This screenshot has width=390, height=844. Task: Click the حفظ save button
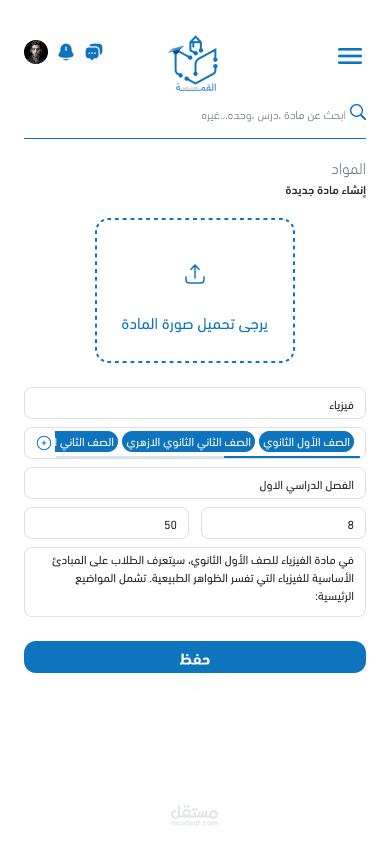[195, 657]
